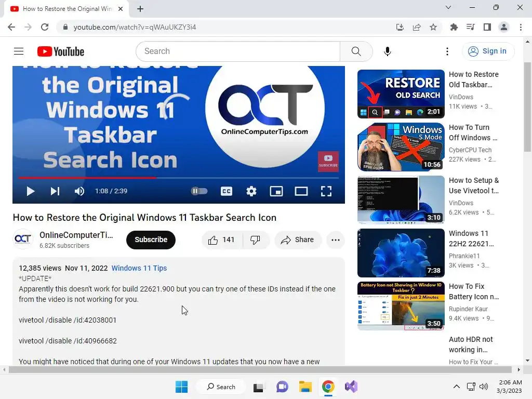Open How To Fix Battery Icon thumbnail
Image resolution: width=532 pixels, height=399 pixels.
click(x=401, y=305)
